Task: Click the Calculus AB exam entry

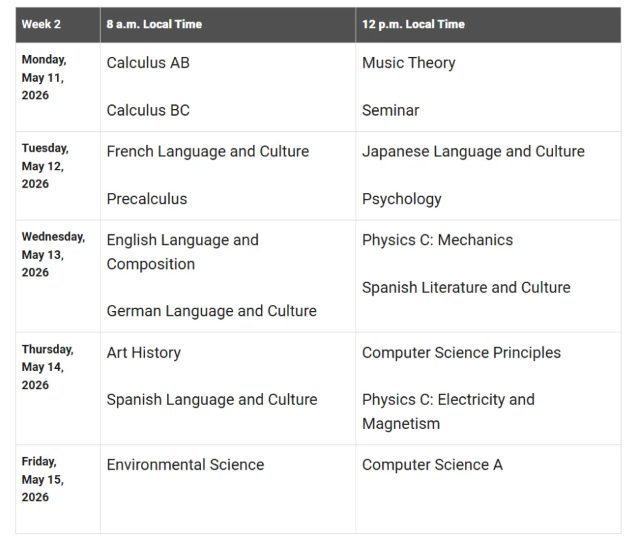Action: tap(148, 63)
